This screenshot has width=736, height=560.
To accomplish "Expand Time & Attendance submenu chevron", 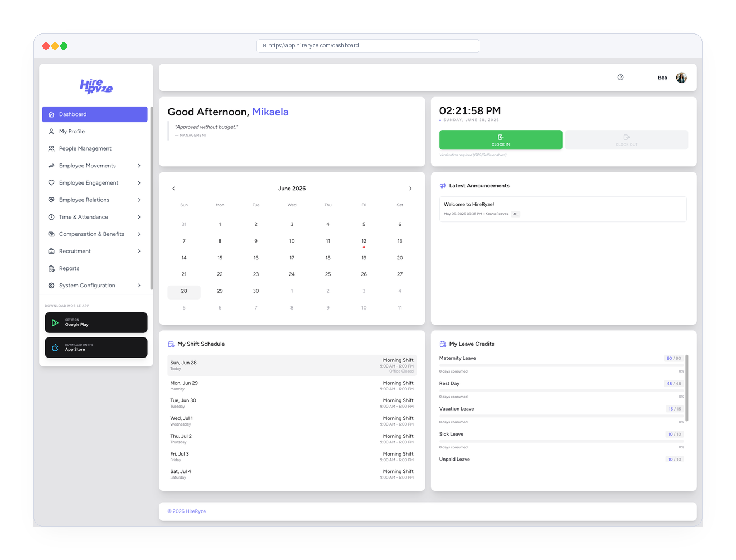I will point(139,217).
